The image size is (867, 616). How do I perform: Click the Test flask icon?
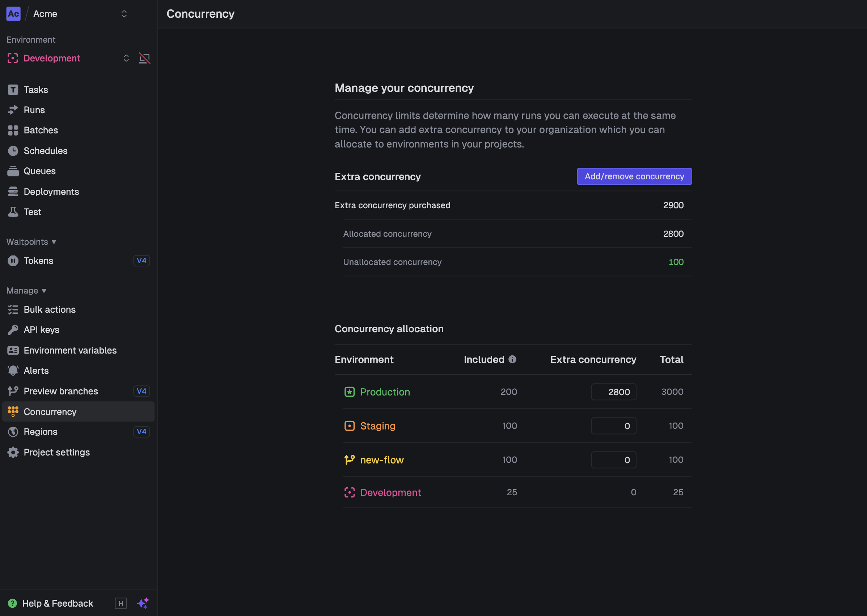13,211
